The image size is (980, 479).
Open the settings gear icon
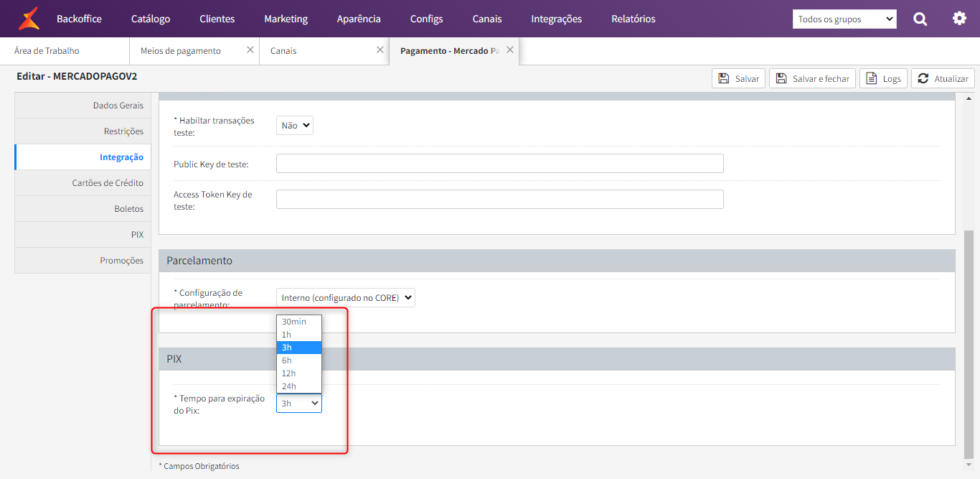(959, 19)
